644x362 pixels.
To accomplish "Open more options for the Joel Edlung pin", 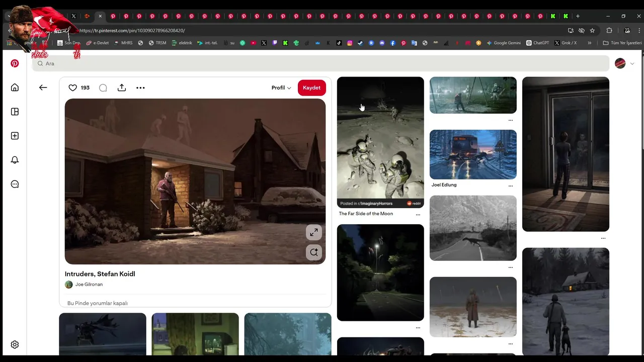I will click(510, 186).
